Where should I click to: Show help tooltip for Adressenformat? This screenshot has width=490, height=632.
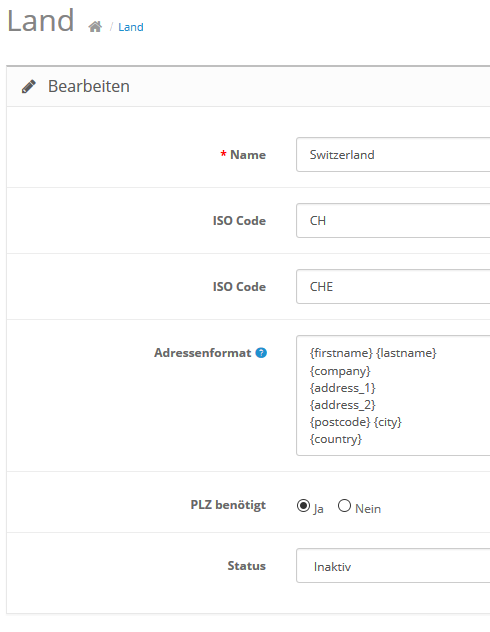[261, 353]
